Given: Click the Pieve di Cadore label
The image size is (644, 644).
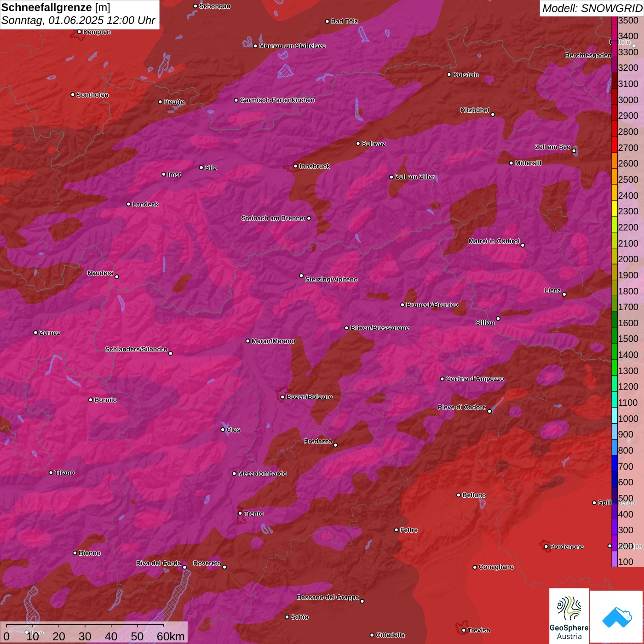Looking at the screenshot, I should point(462,407).
